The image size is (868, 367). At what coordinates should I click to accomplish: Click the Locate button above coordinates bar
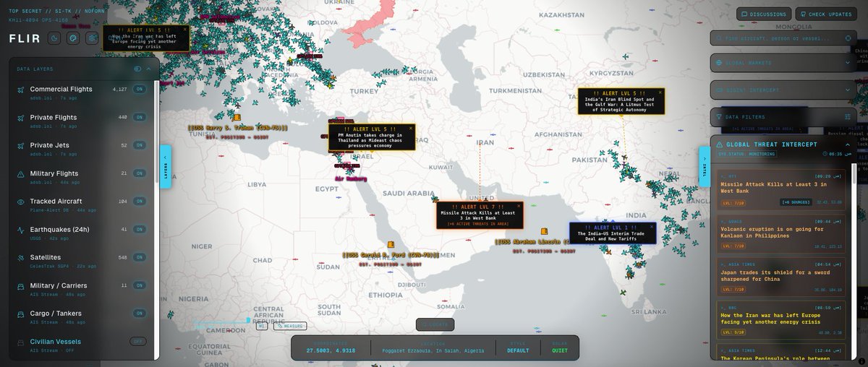(435, 324)
